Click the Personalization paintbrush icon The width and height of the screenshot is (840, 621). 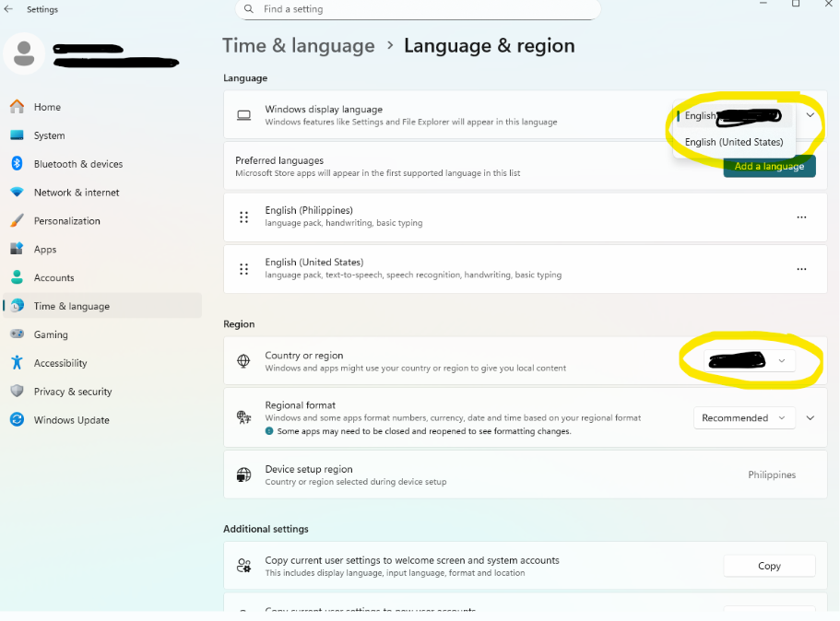tap(18, 220)
